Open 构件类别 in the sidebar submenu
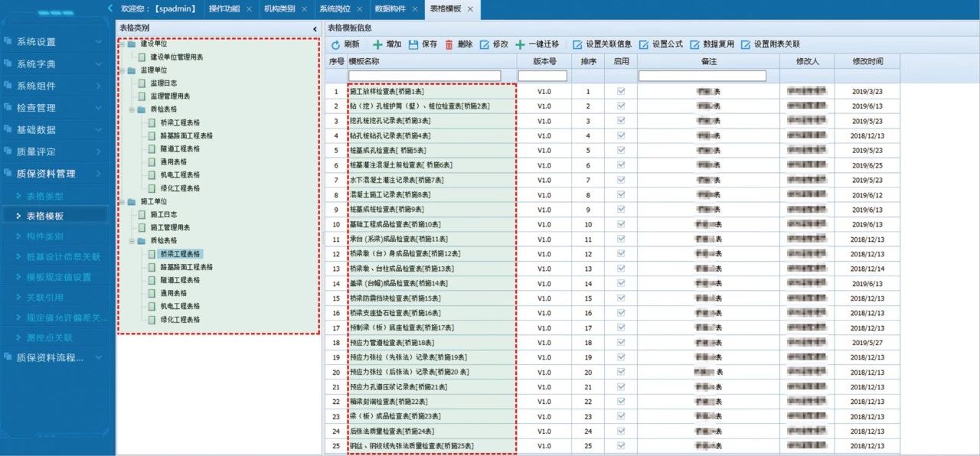 44,236
